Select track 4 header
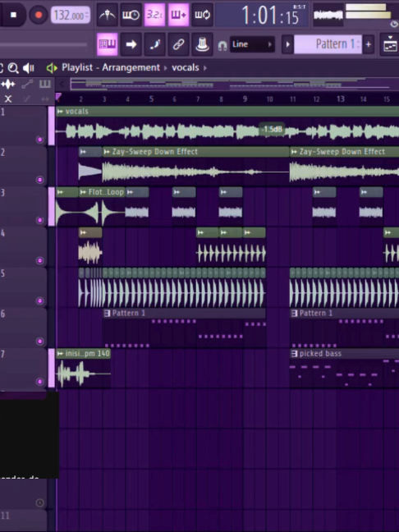The width and height of the screenshot is (399, 532). click(24, 246)
